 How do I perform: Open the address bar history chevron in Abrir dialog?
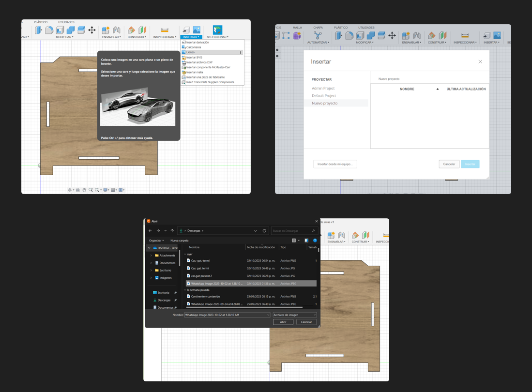point(256,230)
